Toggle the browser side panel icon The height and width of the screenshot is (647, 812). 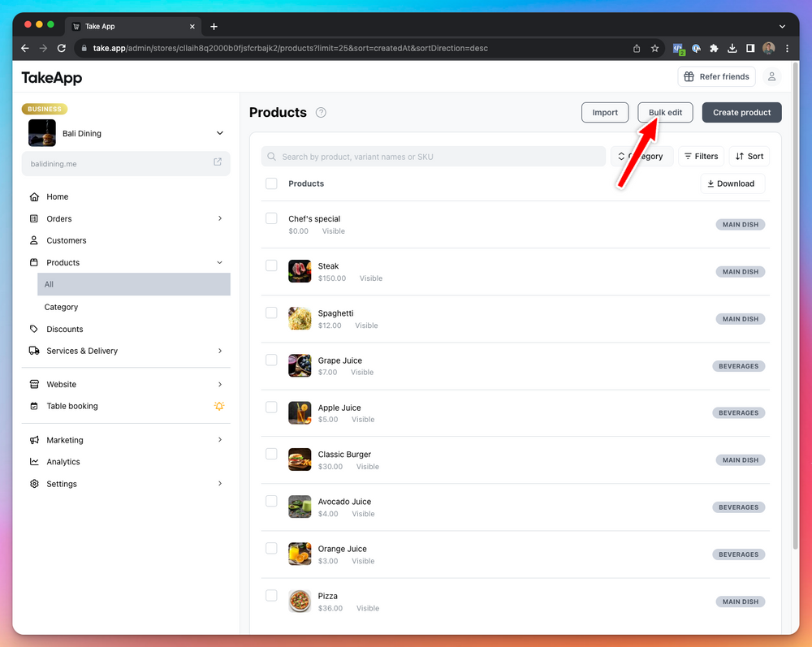pos(749,48)
